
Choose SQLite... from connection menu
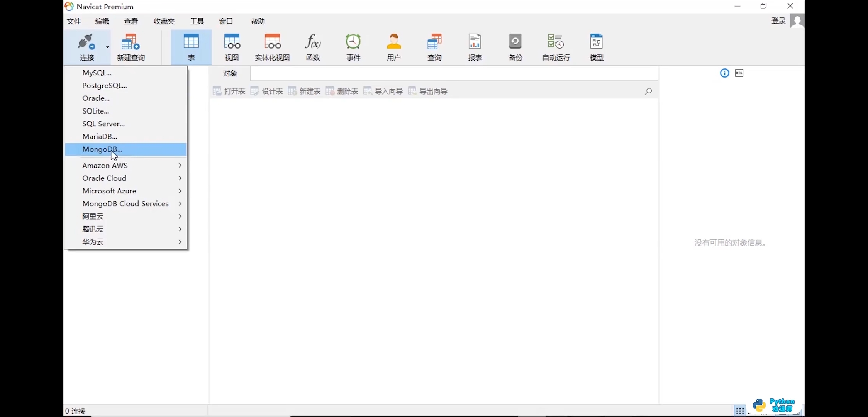point(126,111)
